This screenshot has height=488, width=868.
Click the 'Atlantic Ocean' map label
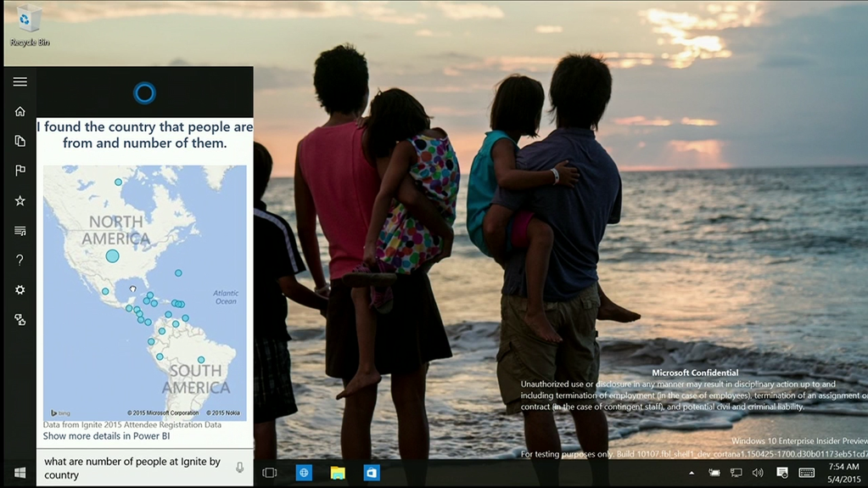coord(226,297)
